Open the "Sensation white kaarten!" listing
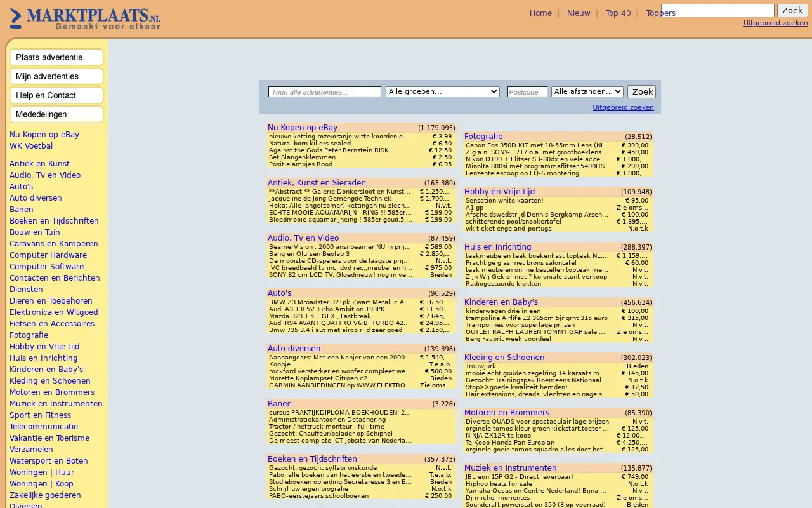812x508 pixels. click(x=504, y=201)
